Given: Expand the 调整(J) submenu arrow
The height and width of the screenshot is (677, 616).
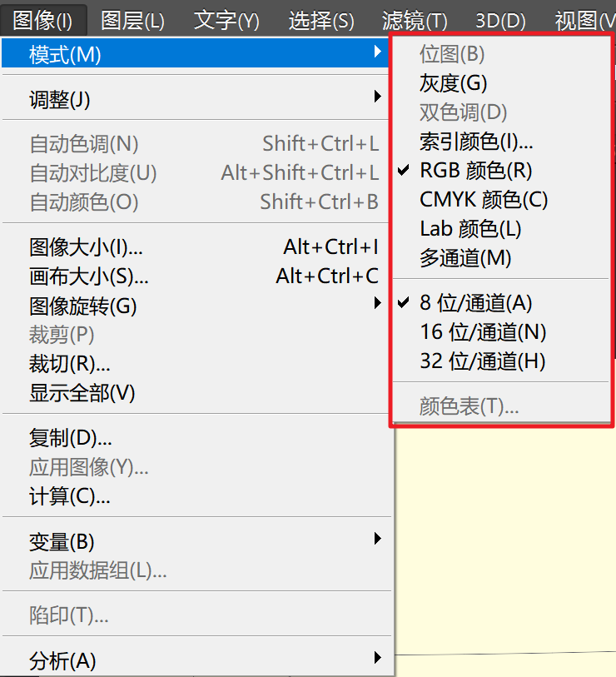Looking at the screenshot, I should click(x=378, y=97).
